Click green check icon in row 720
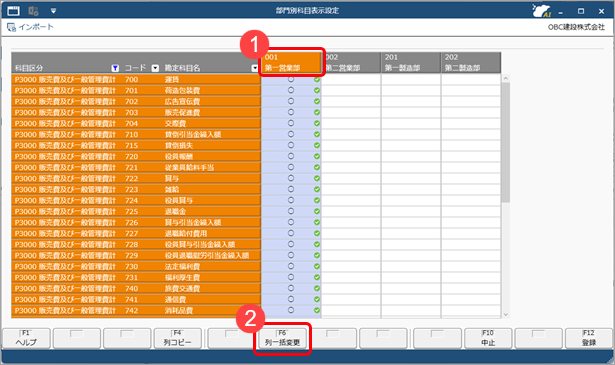Screen dimensions: 615x365 317,156
